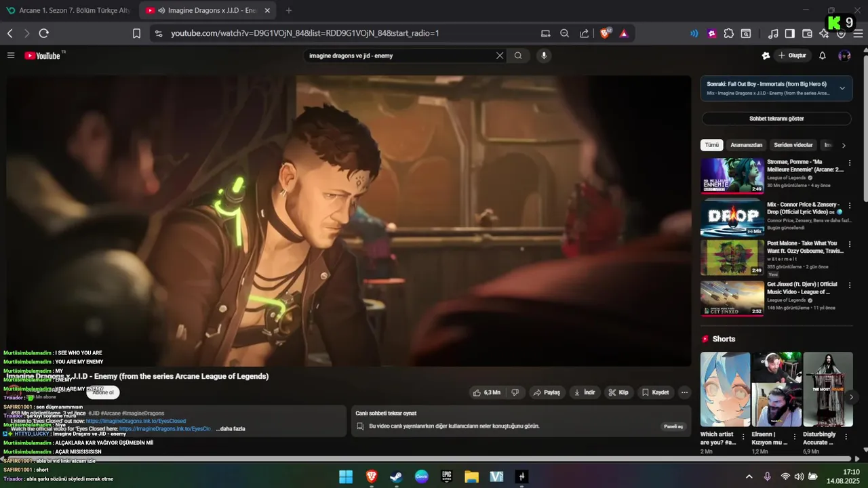Open options for Get Jinxed video

tap(850, 285)
